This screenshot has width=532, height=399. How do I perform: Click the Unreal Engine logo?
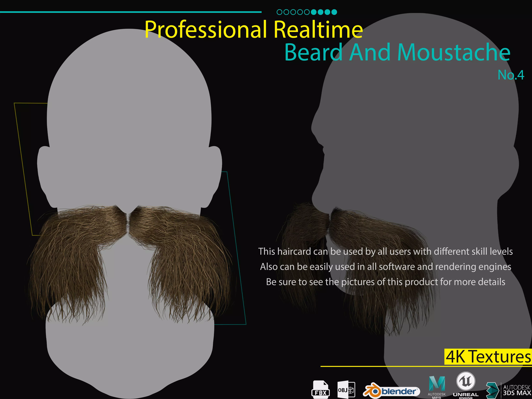coord(466,385)
